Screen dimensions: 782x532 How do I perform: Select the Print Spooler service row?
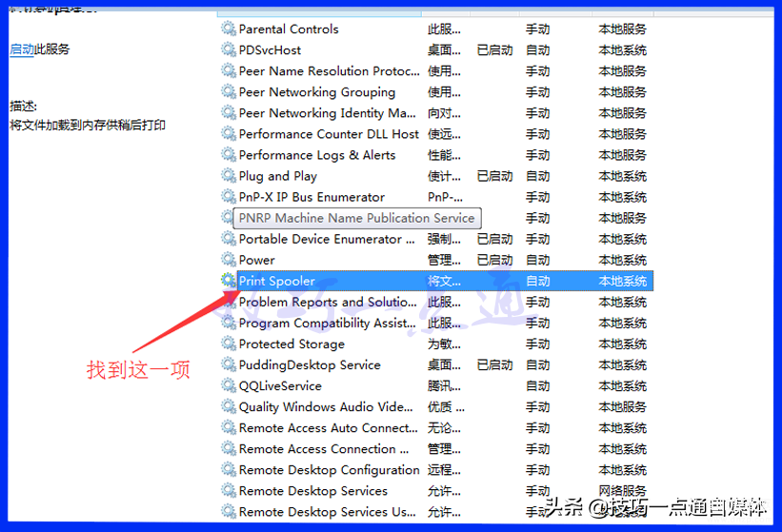tap(436, 281)
